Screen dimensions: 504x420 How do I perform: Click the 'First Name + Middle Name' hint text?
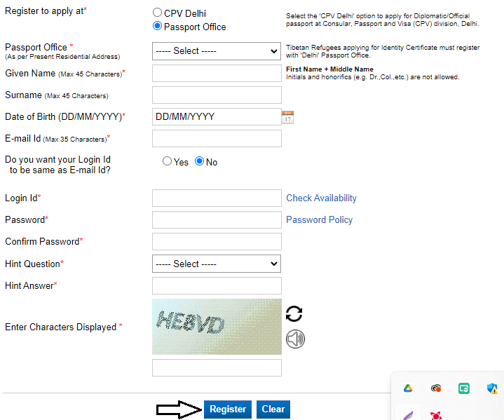pos(329,69)
